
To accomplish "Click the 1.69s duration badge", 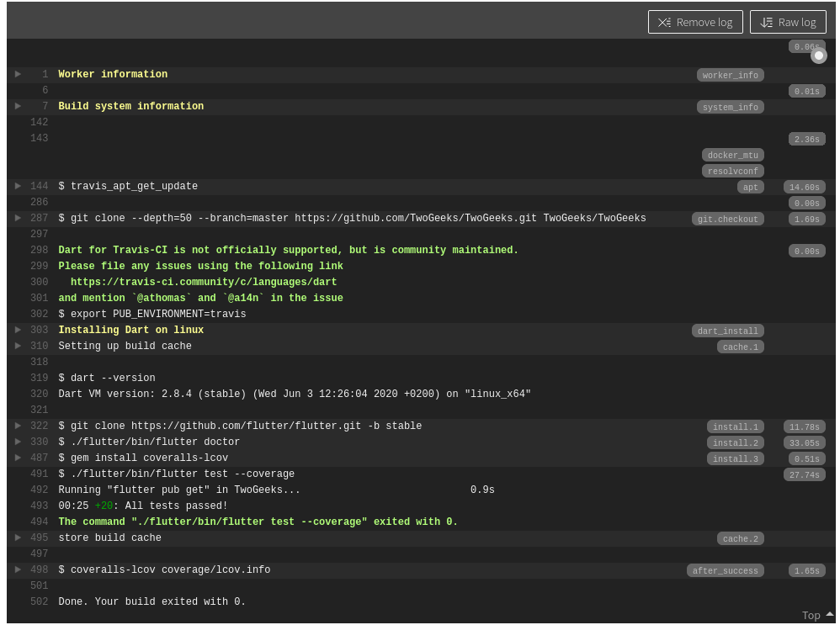I will [x=806, y=219].
